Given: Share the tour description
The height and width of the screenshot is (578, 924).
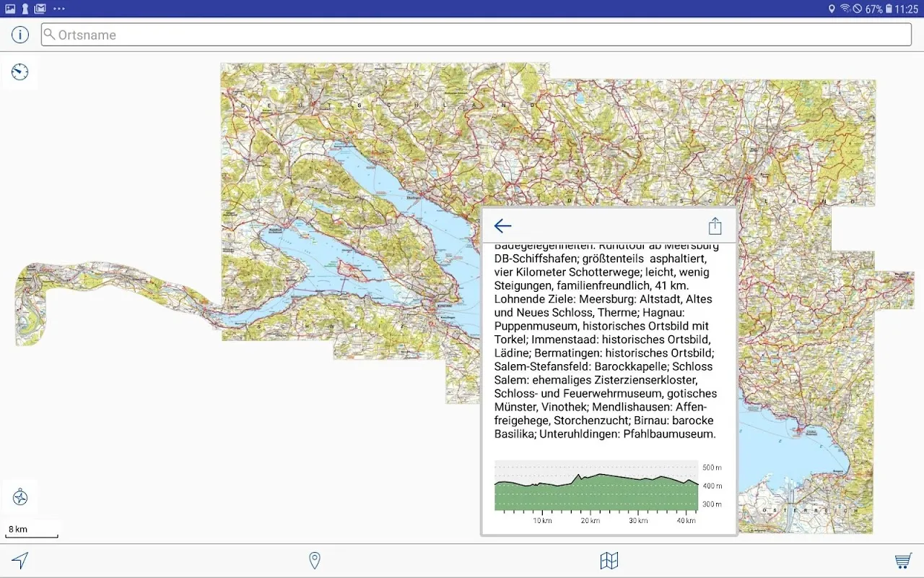Looking at the screenshot, I should click(715, 226).
